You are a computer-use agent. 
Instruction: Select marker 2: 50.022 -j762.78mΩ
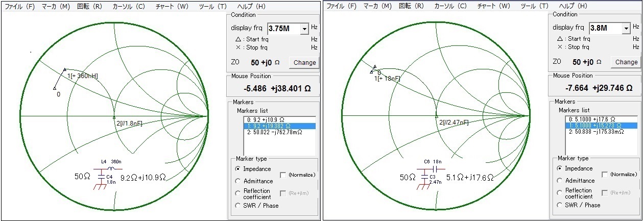coord(279,132)
